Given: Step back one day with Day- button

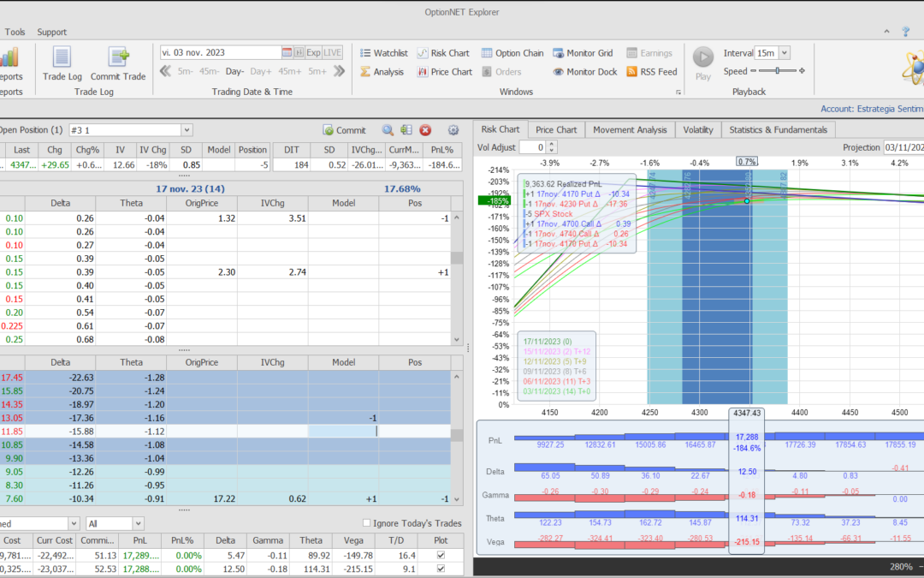Looking at the screenshot, I should tap(234, 72).
